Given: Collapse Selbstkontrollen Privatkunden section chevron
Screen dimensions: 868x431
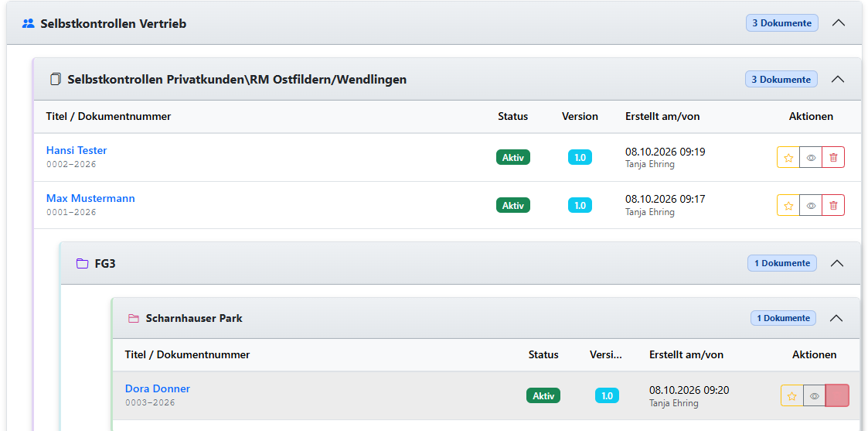Looking at the screenshot, I should (838, 79).
